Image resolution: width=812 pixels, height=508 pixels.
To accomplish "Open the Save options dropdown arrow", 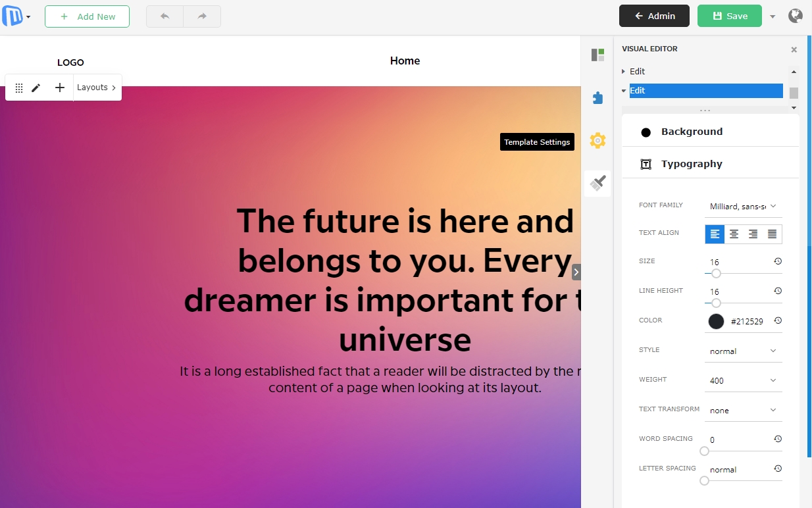I will click(x=773, y=16).
